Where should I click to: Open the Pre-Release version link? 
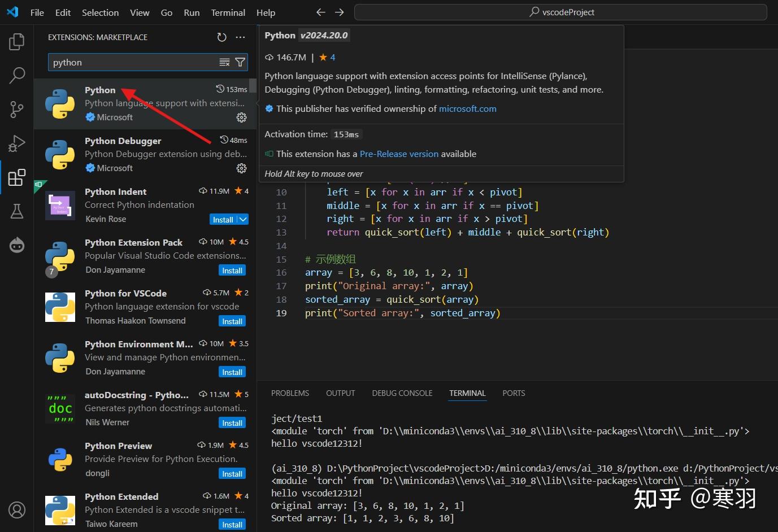399,154
